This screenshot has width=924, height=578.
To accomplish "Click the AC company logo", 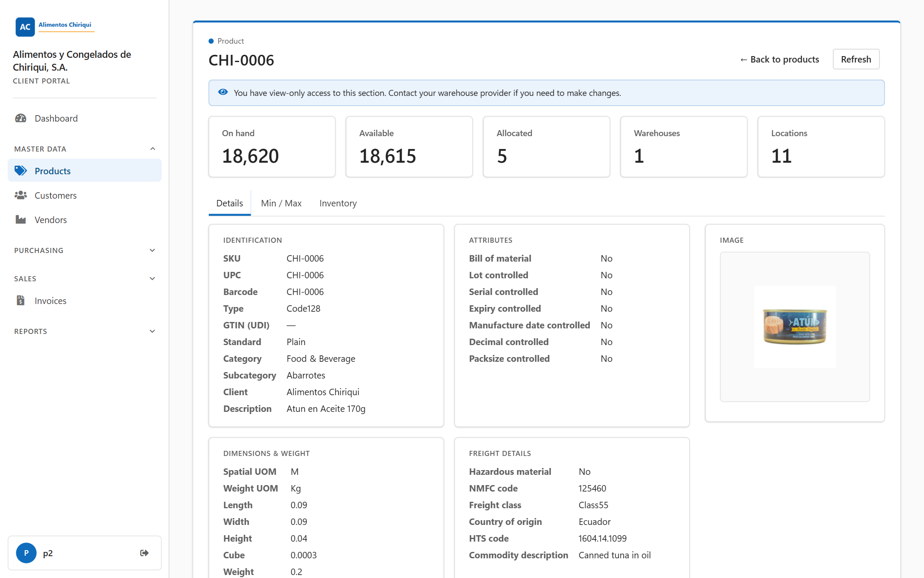I will coord(25,27).
